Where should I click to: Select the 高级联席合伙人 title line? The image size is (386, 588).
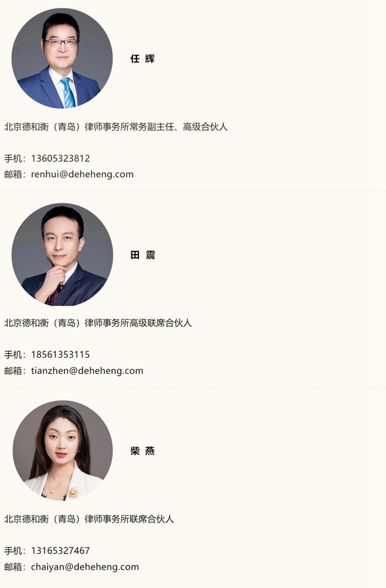point(98,323)
